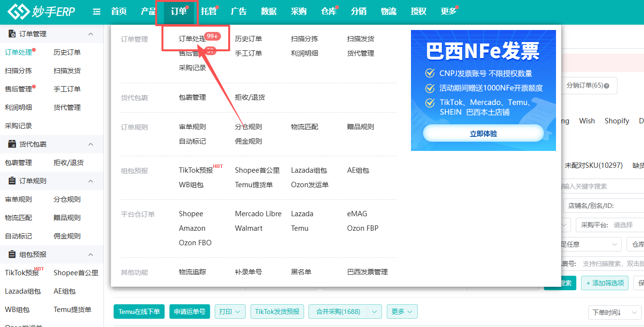Open the 产品 top navigation tab
The width and height of the screenshot is (644, 327).
149,12
